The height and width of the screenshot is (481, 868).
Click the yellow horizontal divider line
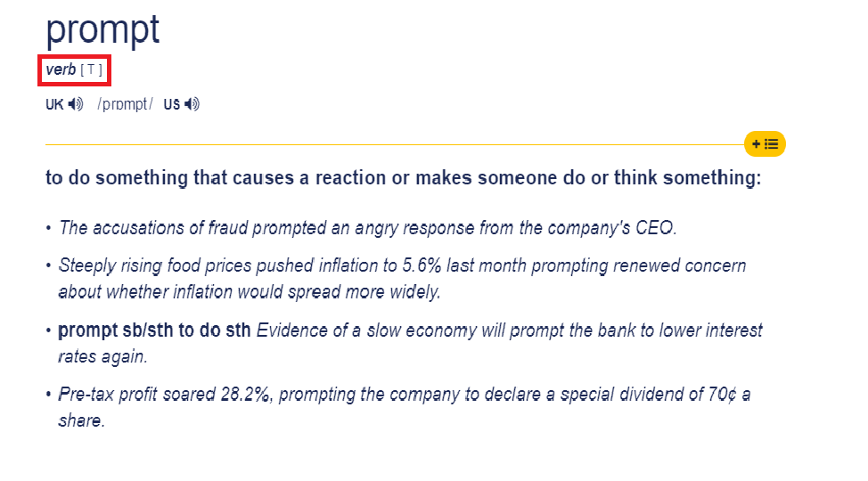click(395, 144)
